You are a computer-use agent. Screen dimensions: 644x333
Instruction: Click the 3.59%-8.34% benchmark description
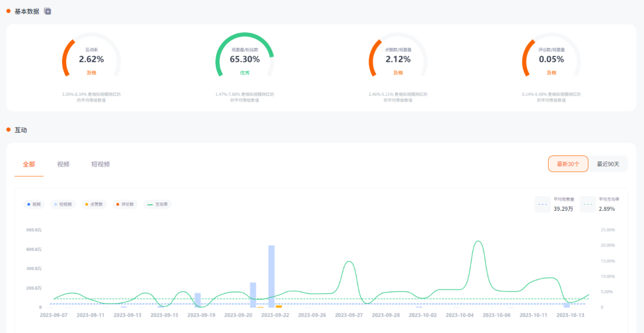point(91,97)
